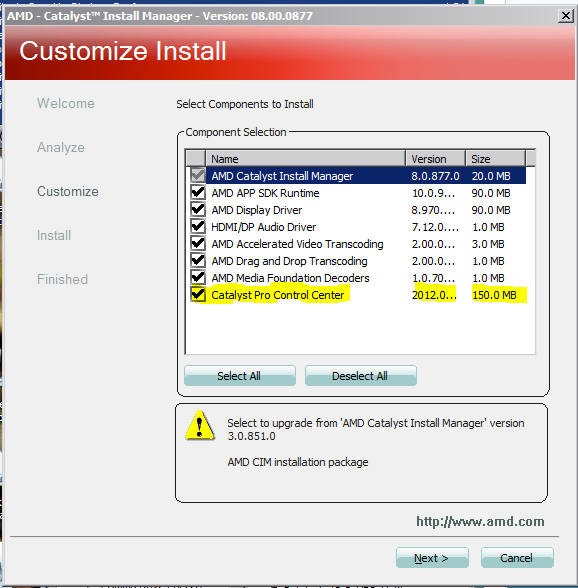Click the Customize step in sidebar
The width and height of the screenshot is (578, 588).
[x=68, y=191]
